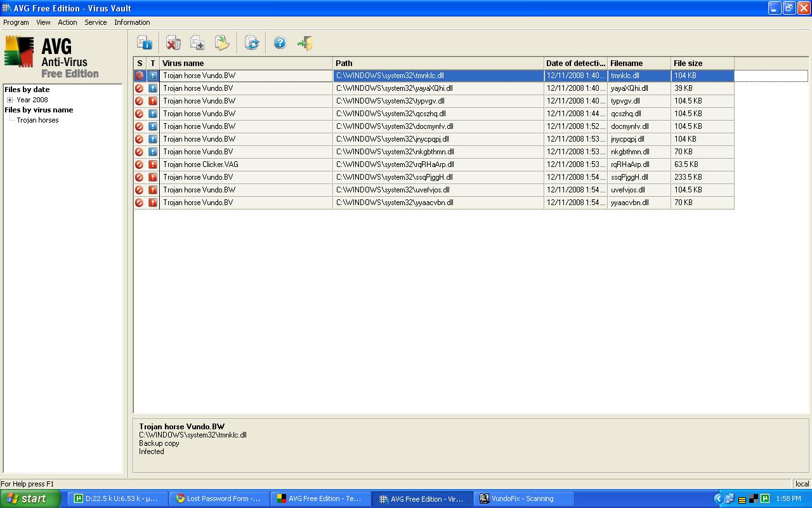Click path C:\WINDOWS\system32\typvgv.dll
The image size is (812, 508).
pos(390,101)
